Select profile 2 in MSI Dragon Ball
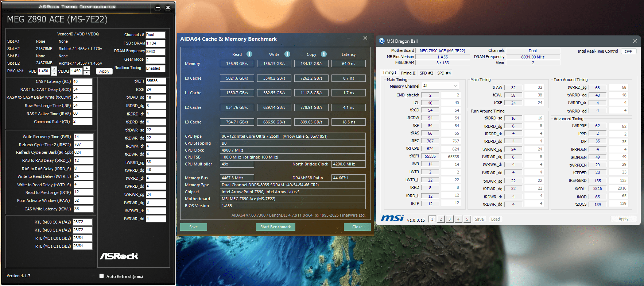Viewport: 644px width, 286px height. click(x=441, y=219)
